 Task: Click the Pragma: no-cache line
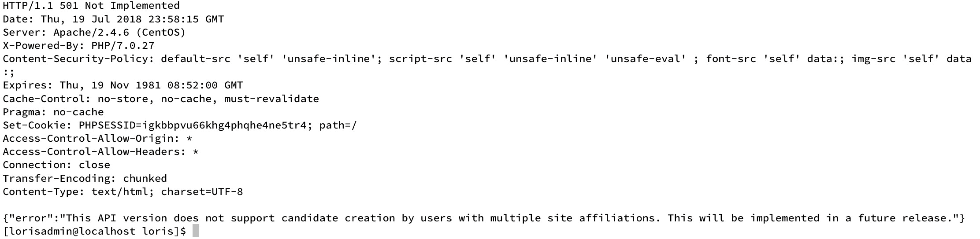[x=53, y=112]
